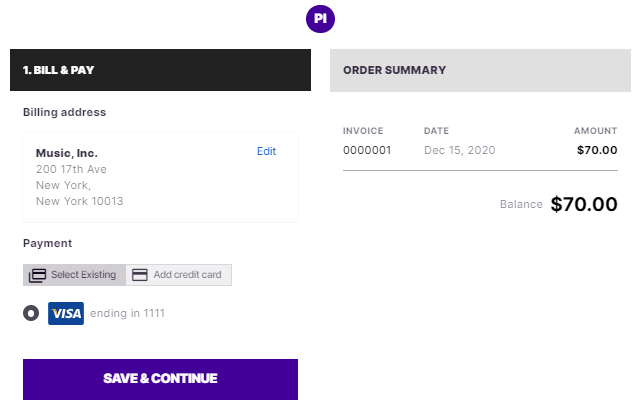Image resolution: width=639 pixels, height=410 pixels.
Task: Click the stacked cards Select Existing icon
Action: [37, 275]
